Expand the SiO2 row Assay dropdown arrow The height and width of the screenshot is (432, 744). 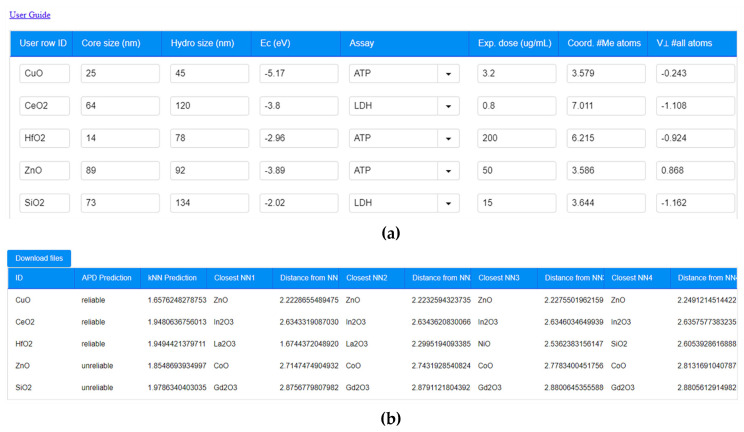tap(448, 204)
